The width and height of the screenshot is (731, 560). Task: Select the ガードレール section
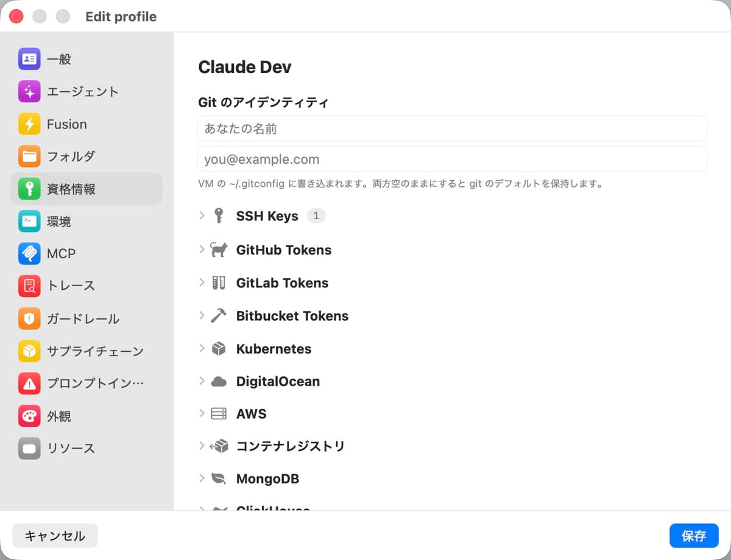tap(87, 319)
